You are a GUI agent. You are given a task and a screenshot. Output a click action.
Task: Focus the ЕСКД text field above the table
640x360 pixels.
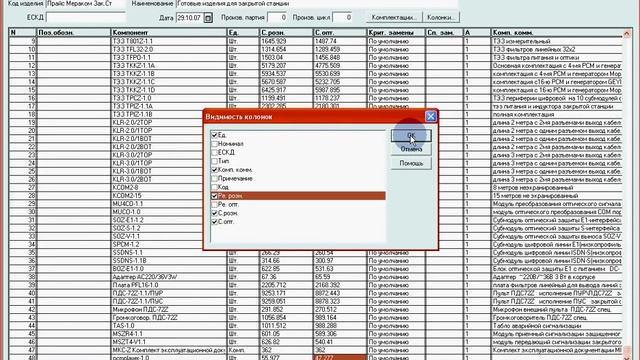pyautogui.click(x=86, y=18)
